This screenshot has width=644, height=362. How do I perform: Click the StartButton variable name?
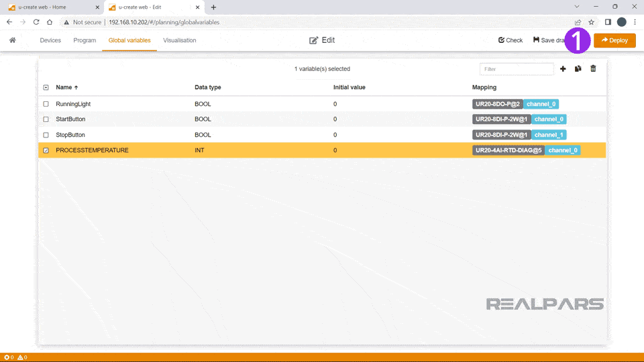point(70,119)
